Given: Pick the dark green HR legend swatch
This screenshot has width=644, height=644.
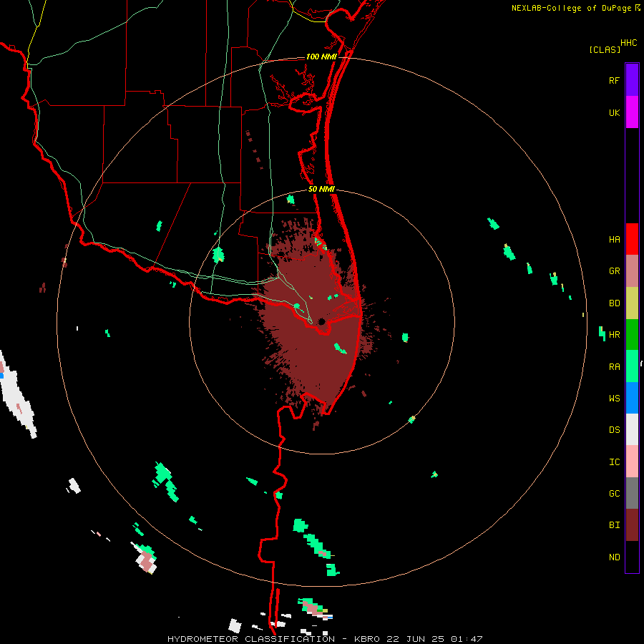Looking at the screenshot, I should 632,335.
